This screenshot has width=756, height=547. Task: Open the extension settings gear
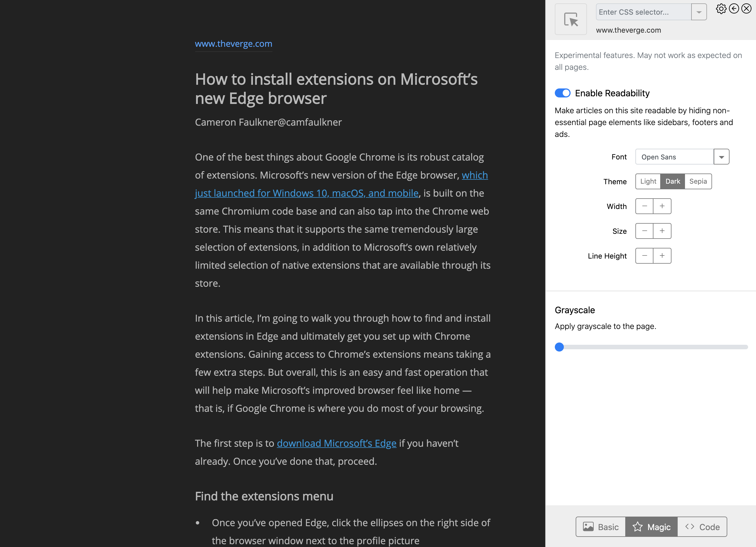(721, 8)
